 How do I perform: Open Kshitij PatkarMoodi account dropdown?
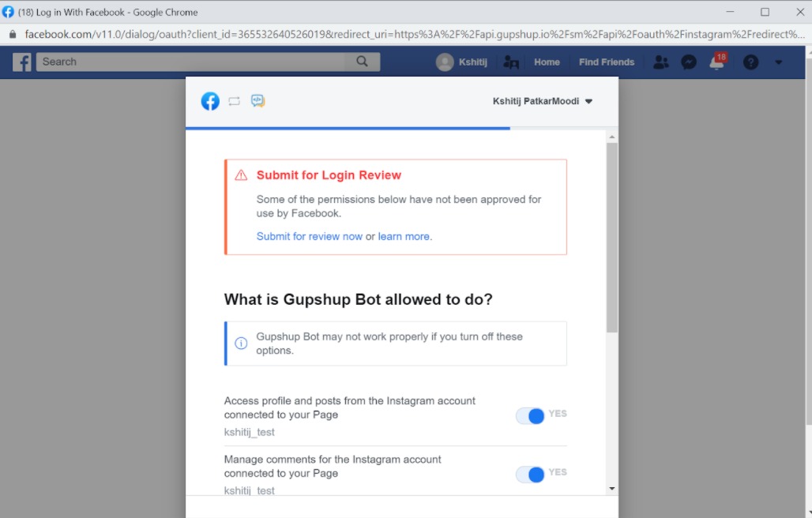click(x=542, y=101)
